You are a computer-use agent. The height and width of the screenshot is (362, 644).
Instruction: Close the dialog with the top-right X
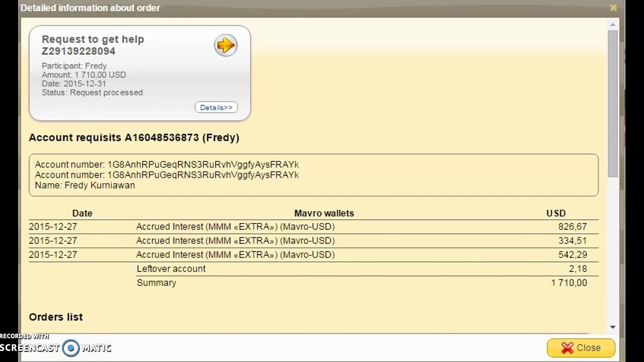click(613, 8)
